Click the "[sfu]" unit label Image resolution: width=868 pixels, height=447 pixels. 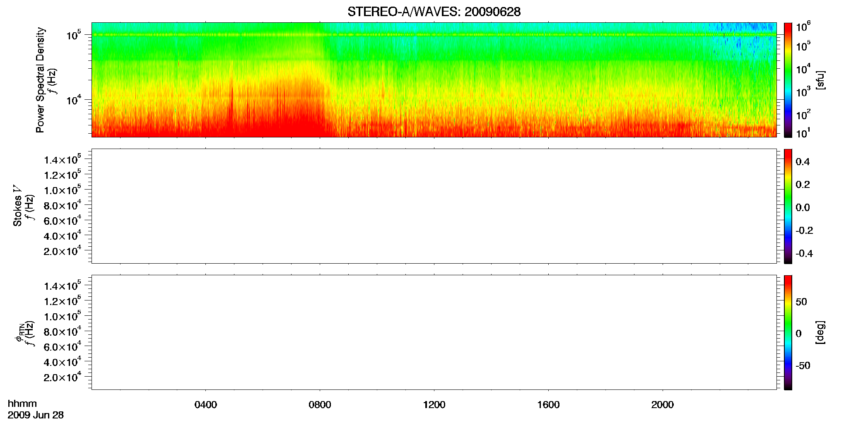point(820,80)
